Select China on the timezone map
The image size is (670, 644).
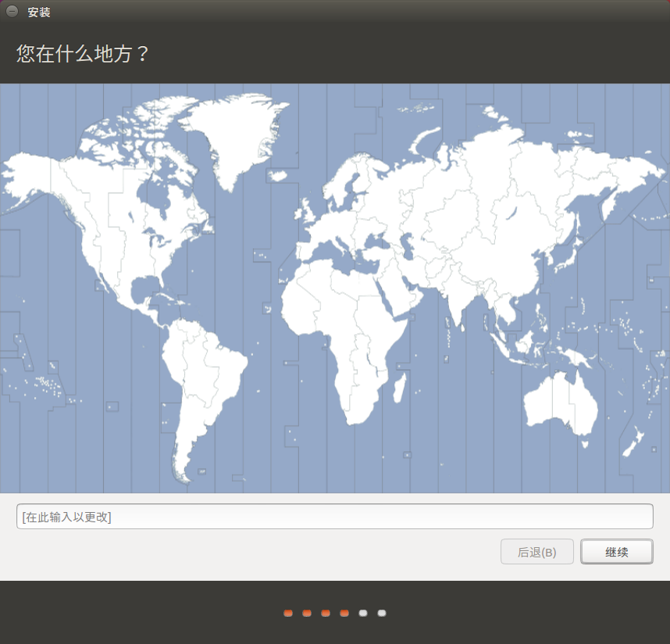(x=500, y=258)
